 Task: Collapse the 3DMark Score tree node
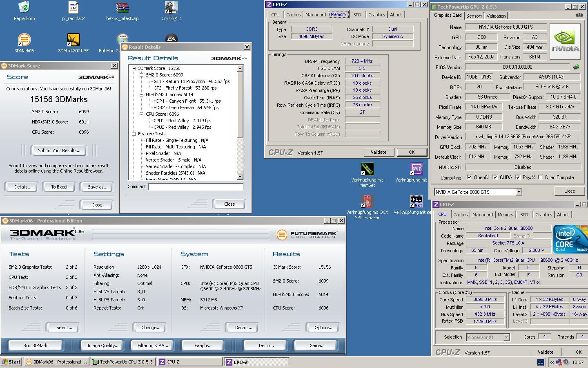click(x=134, y=68)
